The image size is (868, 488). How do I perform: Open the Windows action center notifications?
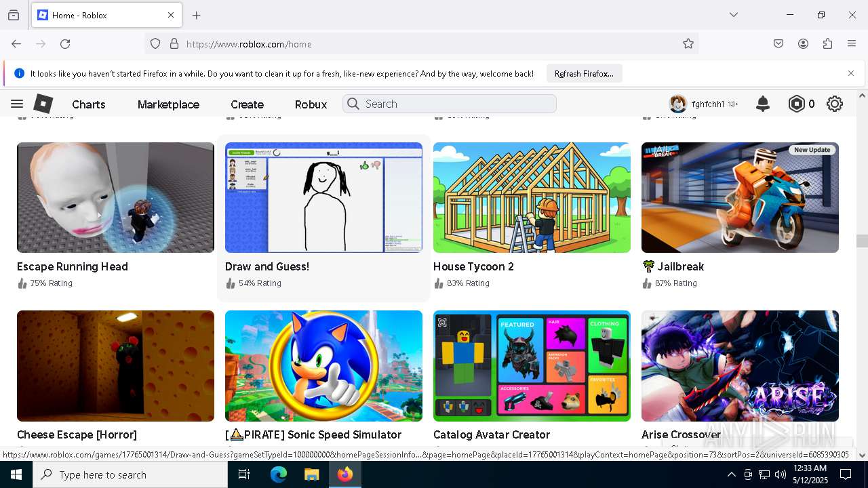point(846,474)
